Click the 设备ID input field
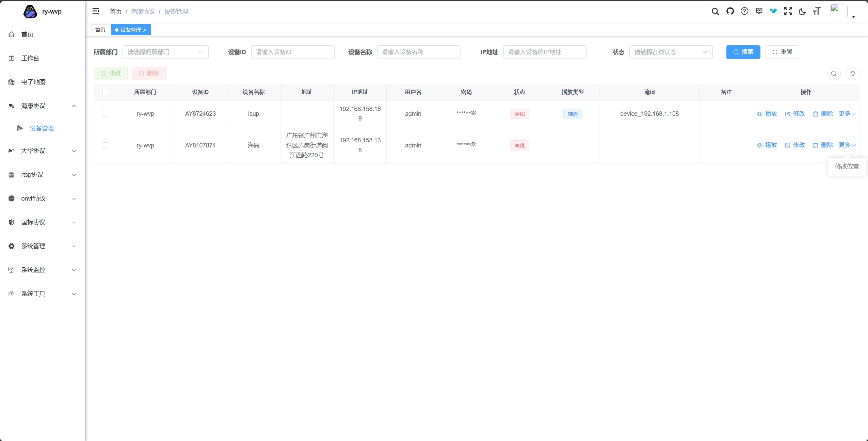Screen dimensions: 868x441 pos(292,52)
